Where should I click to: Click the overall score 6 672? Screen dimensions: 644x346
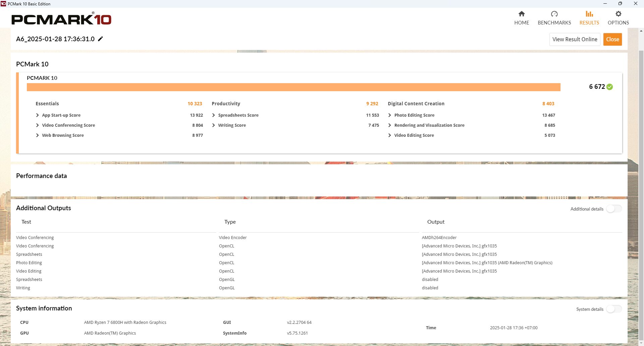[597, 86]
